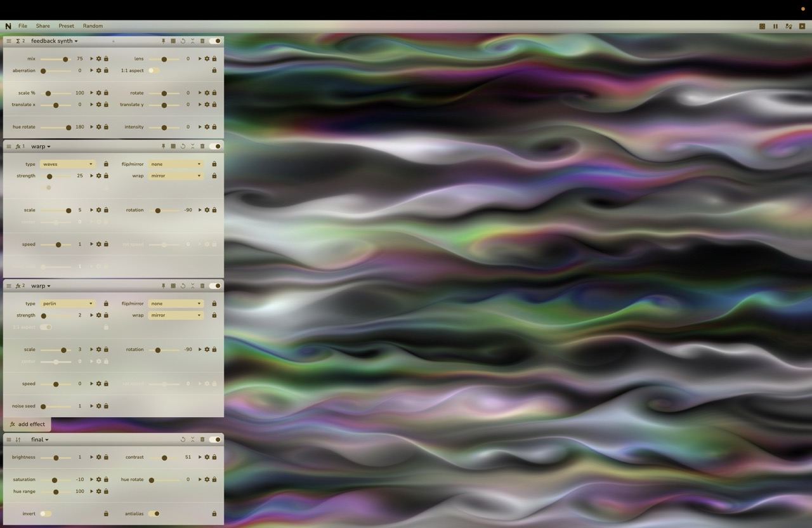Open the gear settings for warp 1 strength
The width and height of the screenshot is (812, 528).
[98, 176]
